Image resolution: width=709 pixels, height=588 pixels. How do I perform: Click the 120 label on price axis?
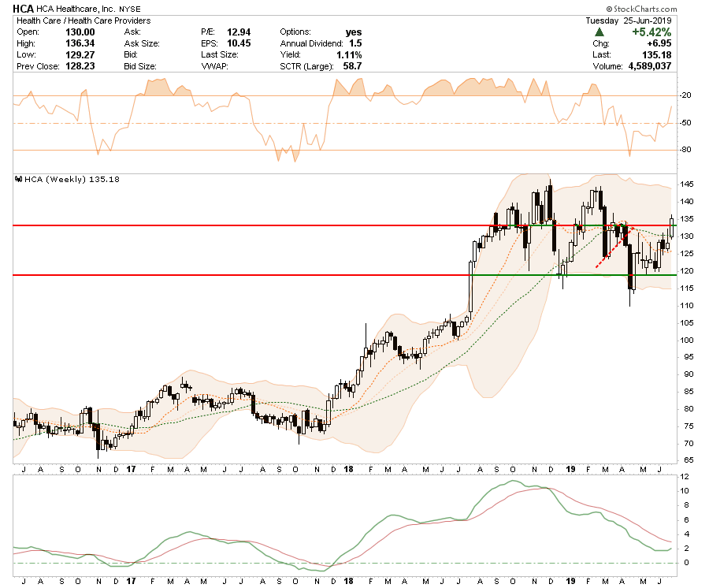tap(687, 271)
